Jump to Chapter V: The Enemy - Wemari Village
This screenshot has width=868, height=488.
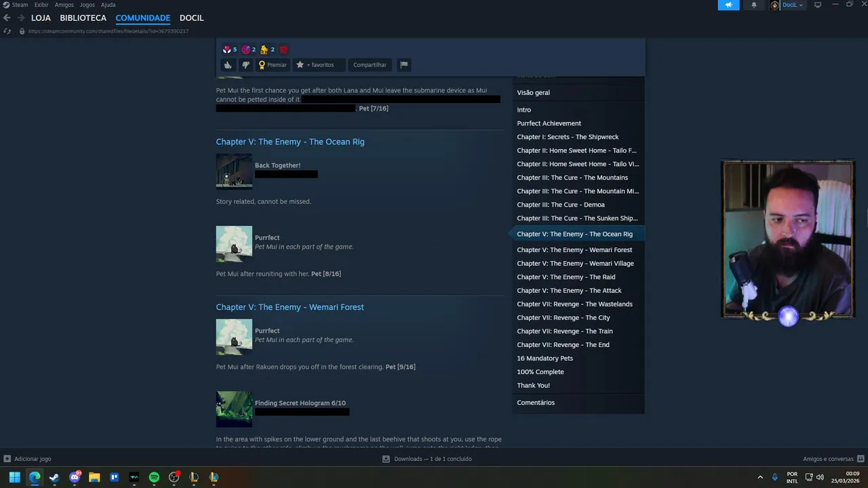pyautogui.click(x=575, y=264)
